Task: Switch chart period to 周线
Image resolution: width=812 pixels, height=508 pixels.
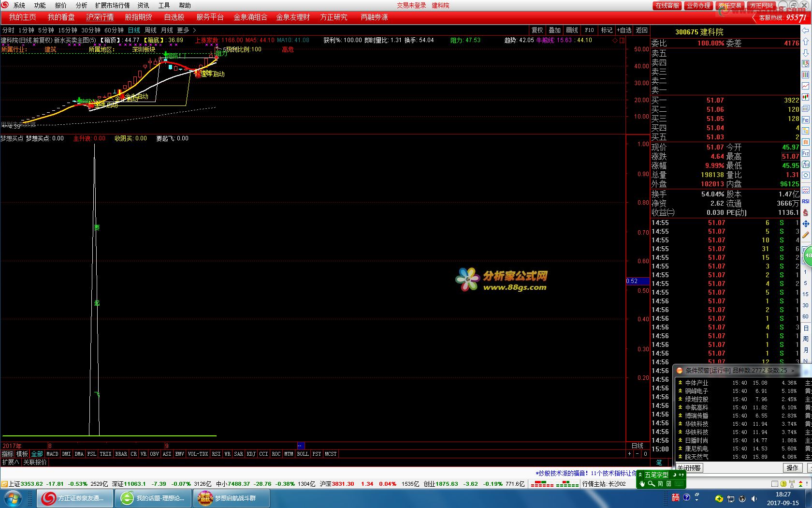Action: click(151, 30)
